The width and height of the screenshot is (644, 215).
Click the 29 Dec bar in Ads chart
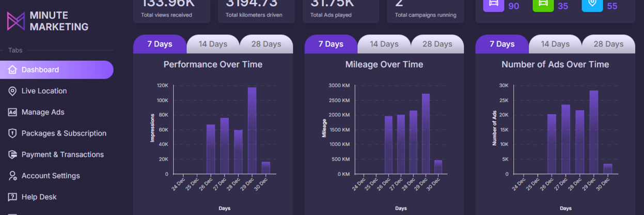pos(593,132)
